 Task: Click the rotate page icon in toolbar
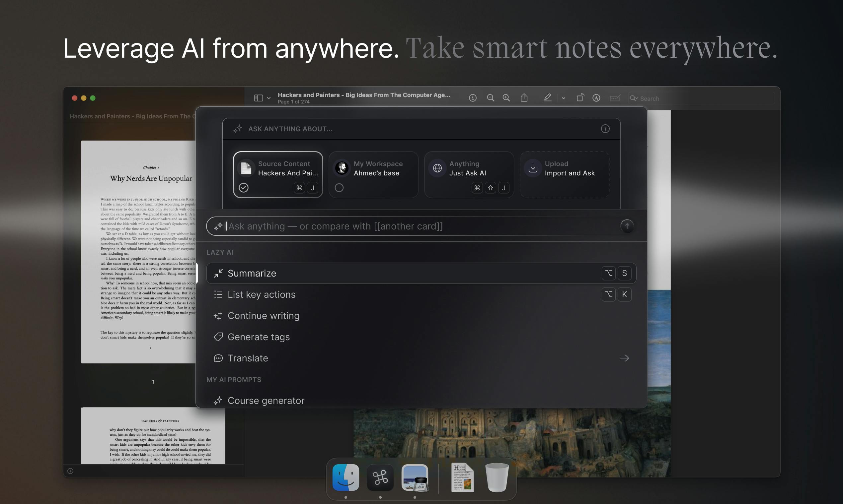pyautogui.click(x=580, y=97)
